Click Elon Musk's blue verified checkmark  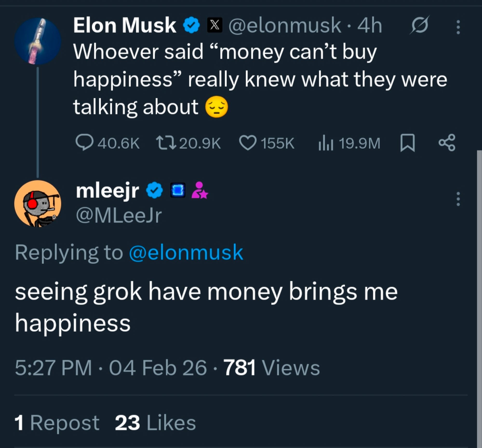tap(191, 25)
